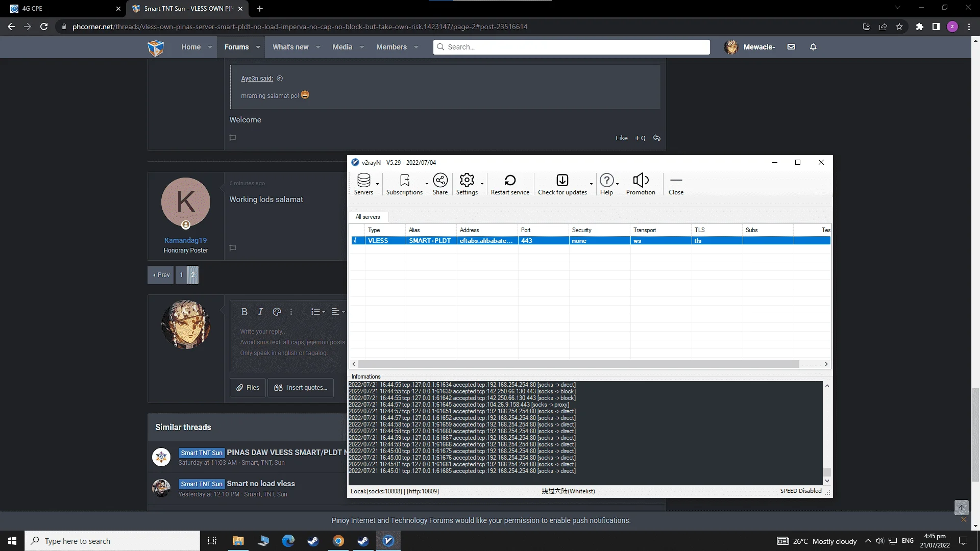Open the What's new menu
The height and width of the screenshot is (551, 980).
pyautogui.click(x=290, y=47)
